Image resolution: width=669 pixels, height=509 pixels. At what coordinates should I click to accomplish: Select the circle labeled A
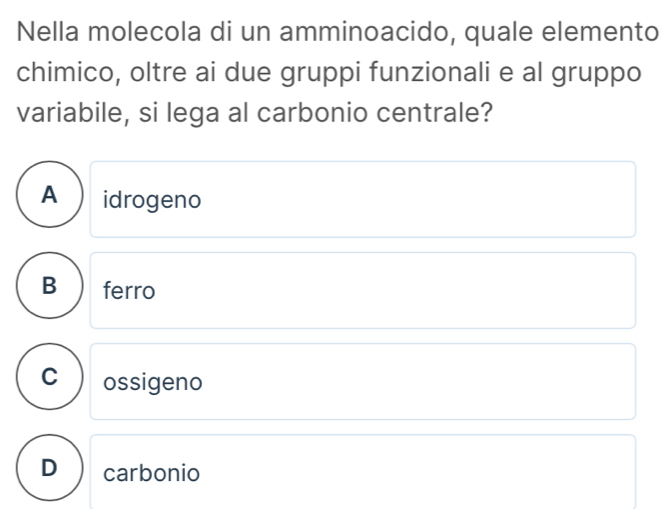tap(48, 200)
